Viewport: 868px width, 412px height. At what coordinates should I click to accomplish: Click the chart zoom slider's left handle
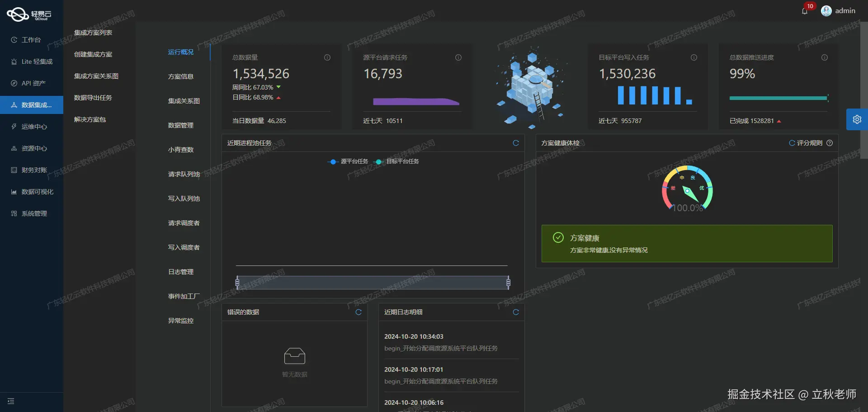pos(237,283)
